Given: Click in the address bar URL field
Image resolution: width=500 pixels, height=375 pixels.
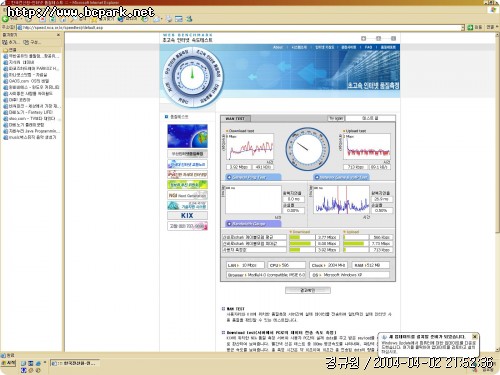Looking at the screenshot, I should click(x=239, y=27).
